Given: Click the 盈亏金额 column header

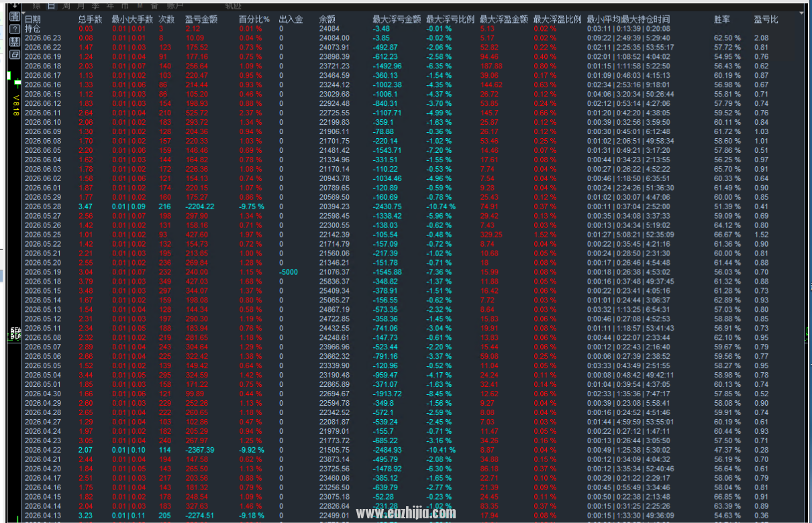Looking at the screenshot, I should 201,19.
